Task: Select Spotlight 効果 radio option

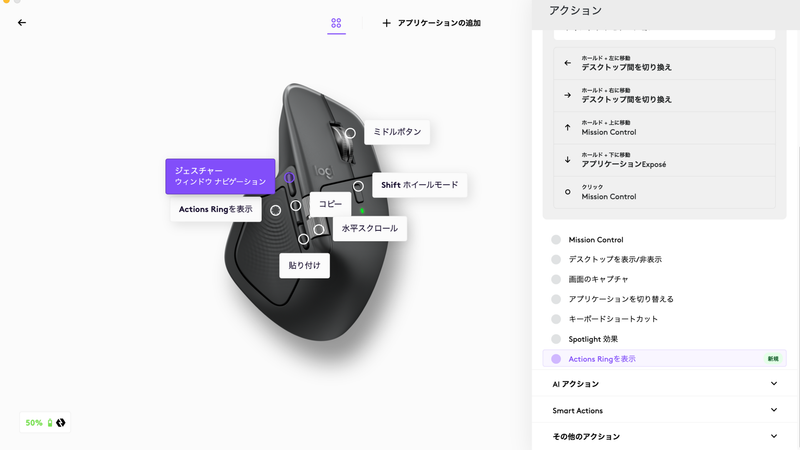Action: [556, 339]
